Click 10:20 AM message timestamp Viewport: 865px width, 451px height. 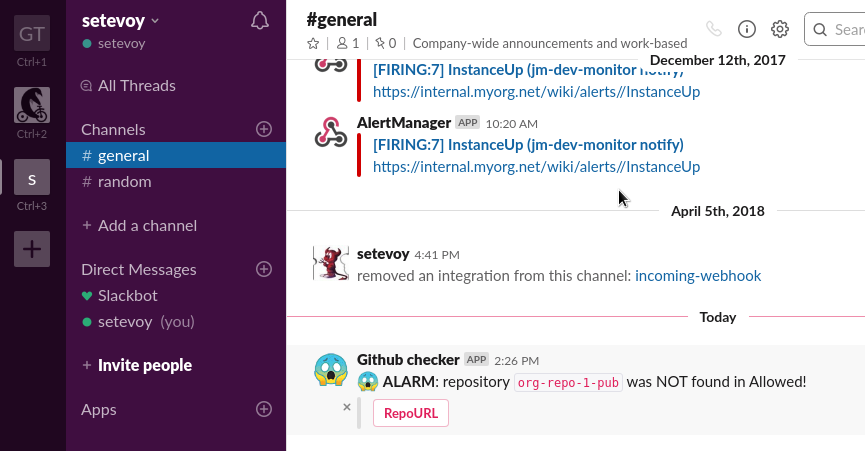point(511,124)
